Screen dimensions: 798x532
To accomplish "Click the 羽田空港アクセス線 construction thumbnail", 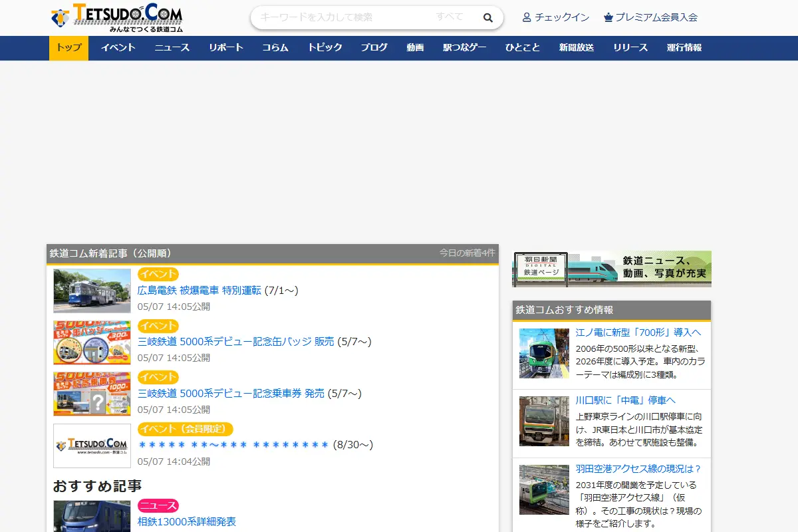I will click(x=544, y=490).
